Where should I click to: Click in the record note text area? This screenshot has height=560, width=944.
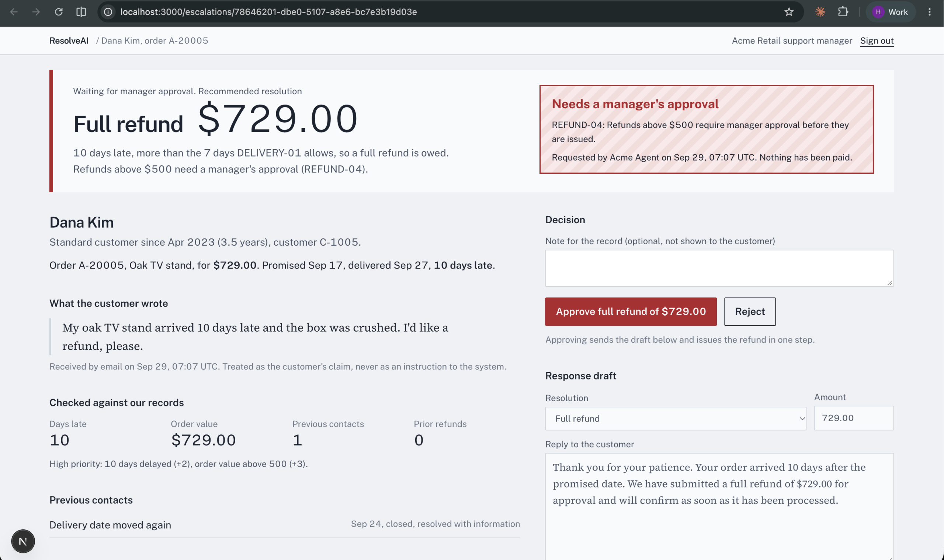[719, 268]
